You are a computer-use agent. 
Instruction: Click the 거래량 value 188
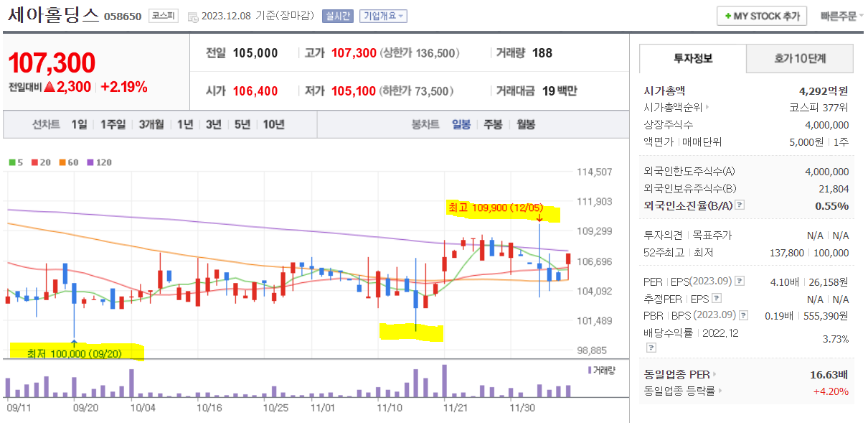tap(542, 53)
